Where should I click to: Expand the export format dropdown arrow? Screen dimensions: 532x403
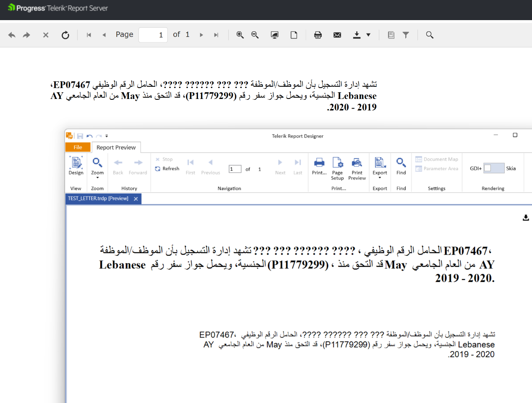(368, 35)
